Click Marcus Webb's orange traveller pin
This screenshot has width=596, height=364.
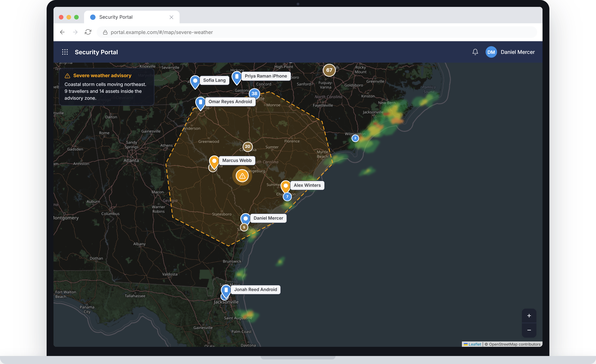pyautogui.click(x=214, y=162)
